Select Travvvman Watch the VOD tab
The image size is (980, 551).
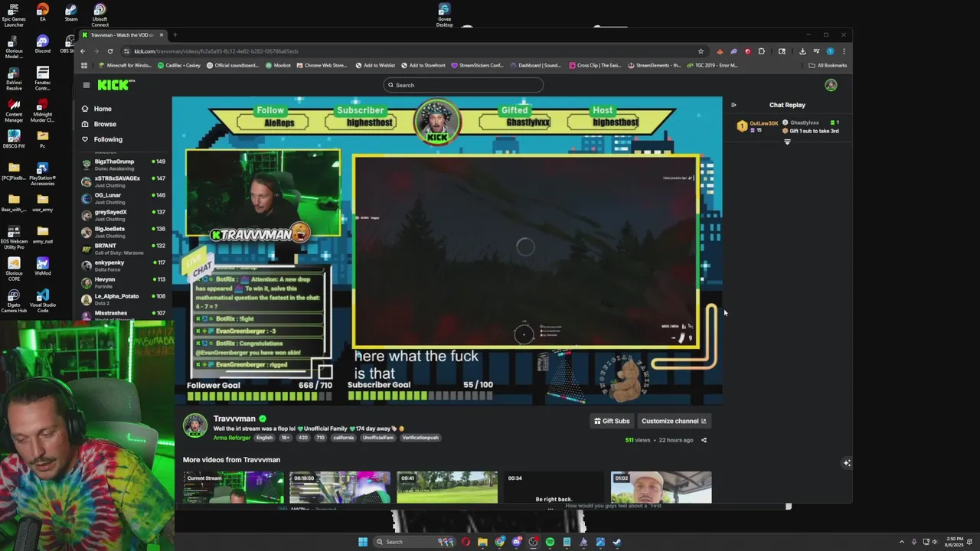click(x=122, y=34)
